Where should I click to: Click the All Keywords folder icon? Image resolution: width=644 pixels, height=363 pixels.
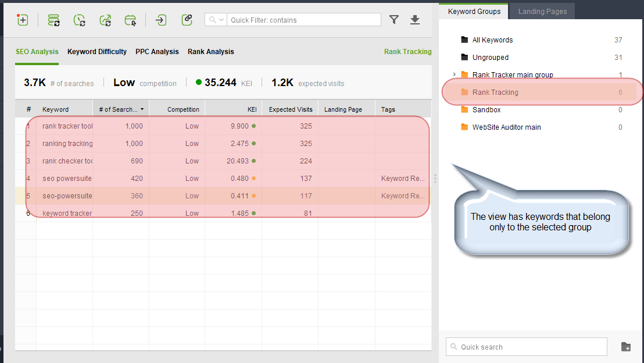coord(464,40)
